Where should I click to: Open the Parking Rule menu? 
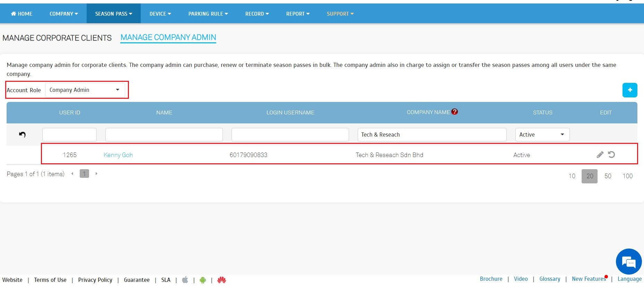208,14
